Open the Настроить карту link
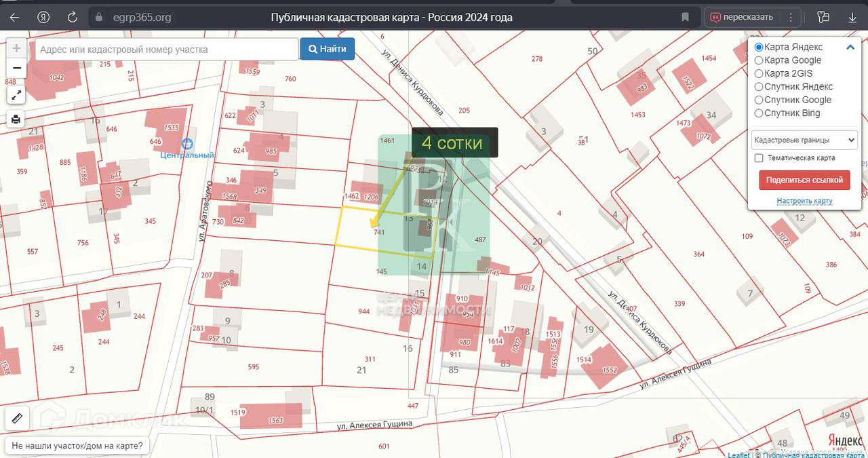 [804, 201]
